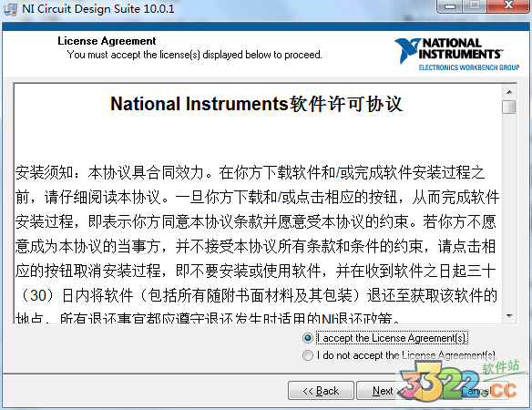The height and width of the screenshot is (410, 532).
Task: Click the empty scrollbar track below thumb
Action: tap(509, 210)
